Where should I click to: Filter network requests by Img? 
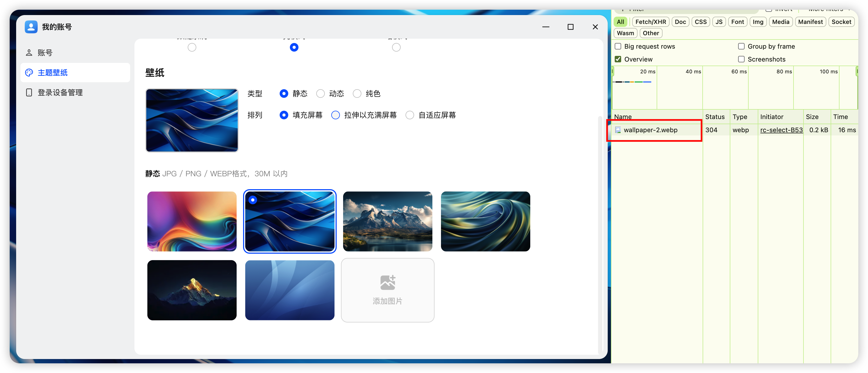[758, 22]
